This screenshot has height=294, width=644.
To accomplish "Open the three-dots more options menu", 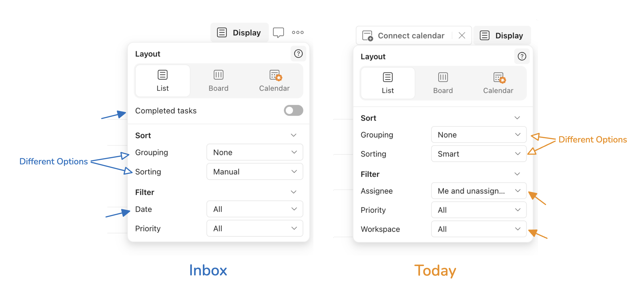I will tap(298, 32).
